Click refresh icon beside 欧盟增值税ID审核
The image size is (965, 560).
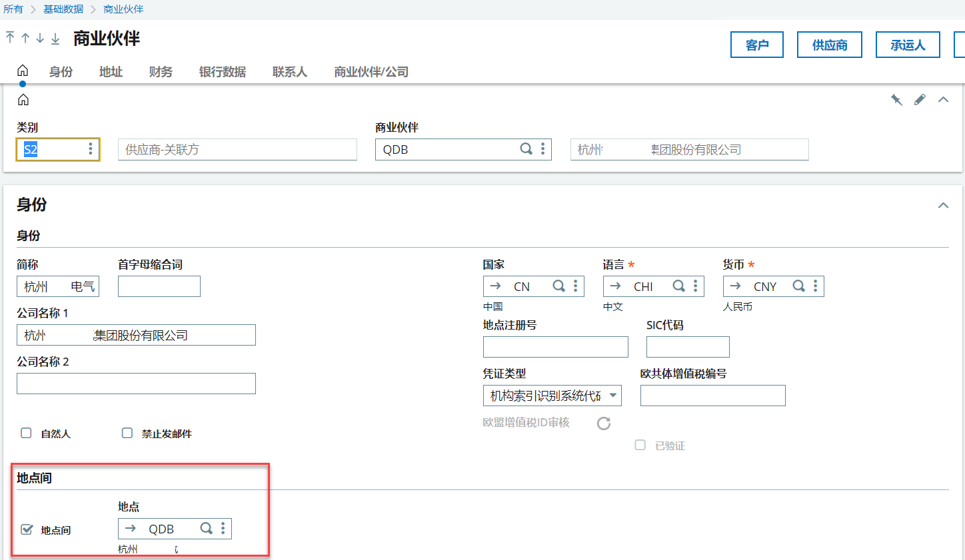click(604, 423)
